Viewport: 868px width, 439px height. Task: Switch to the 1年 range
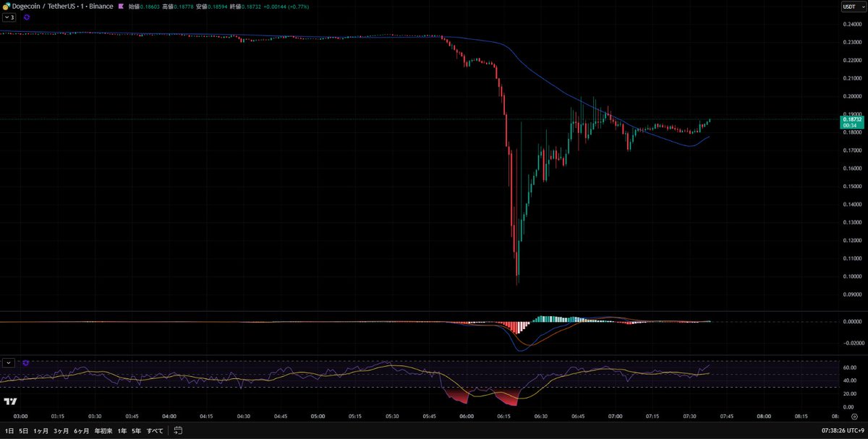point(122,430)
